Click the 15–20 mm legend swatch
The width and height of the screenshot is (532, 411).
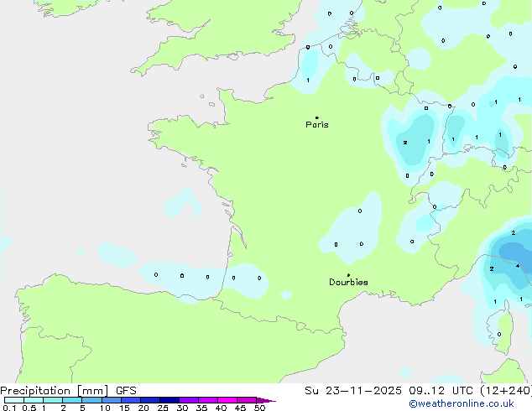[x=131, y=400]
